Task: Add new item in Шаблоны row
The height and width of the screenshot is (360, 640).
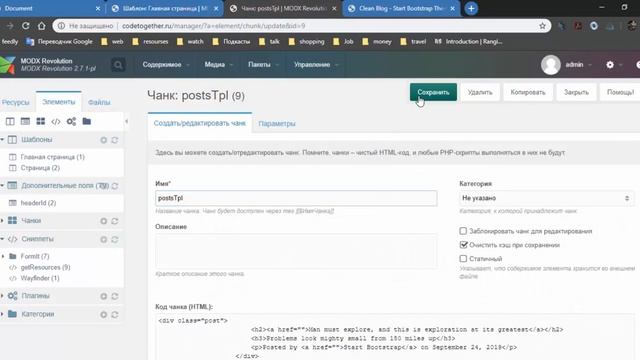Action: pyautogui.click(x=104, y=140)
